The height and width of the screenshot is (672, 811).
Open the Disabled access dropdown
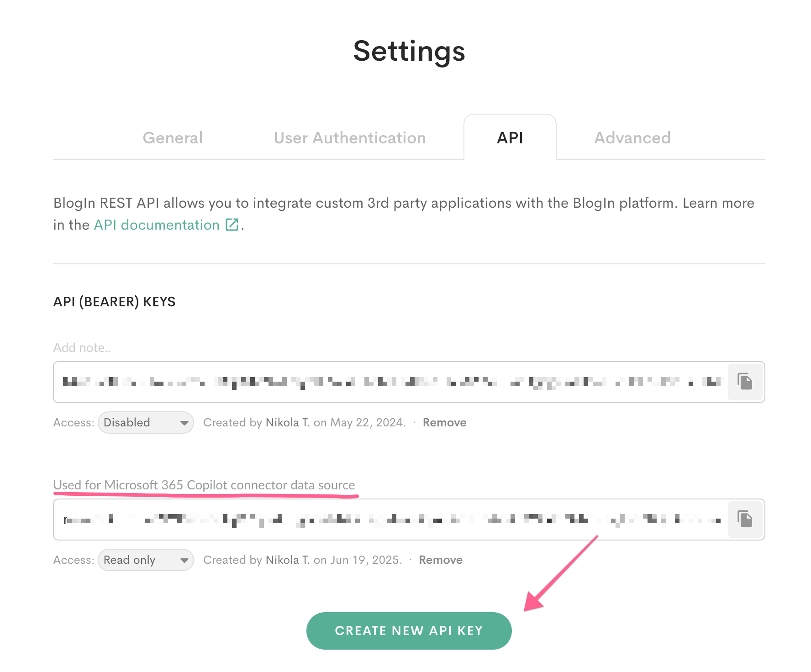[x=146, y=423]
